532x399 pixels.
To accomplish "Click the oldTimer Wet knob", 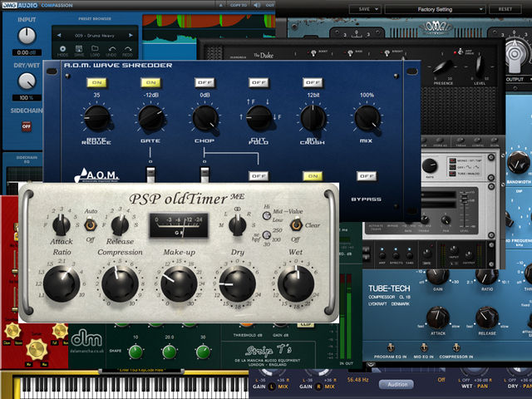I will [296, 284].
